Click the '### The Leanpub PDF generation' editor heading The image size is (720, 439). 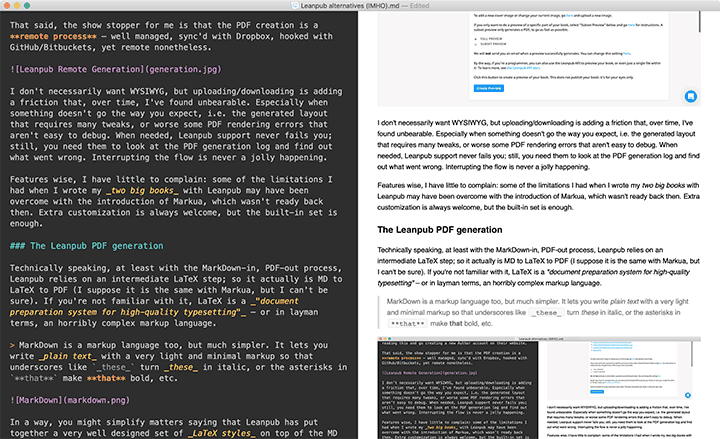tap(87, 246)
